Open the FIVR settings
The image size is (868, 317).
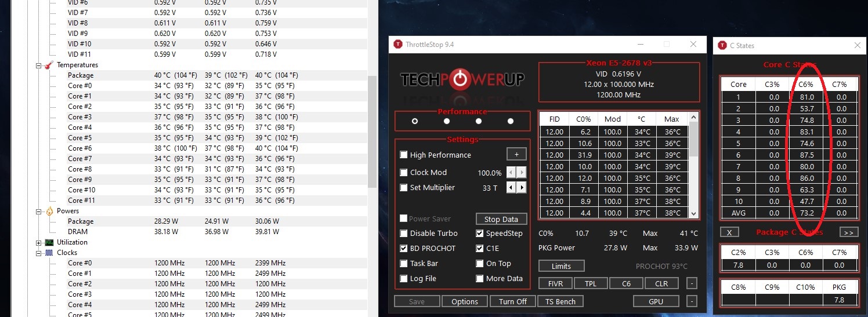tap(555, 283)
